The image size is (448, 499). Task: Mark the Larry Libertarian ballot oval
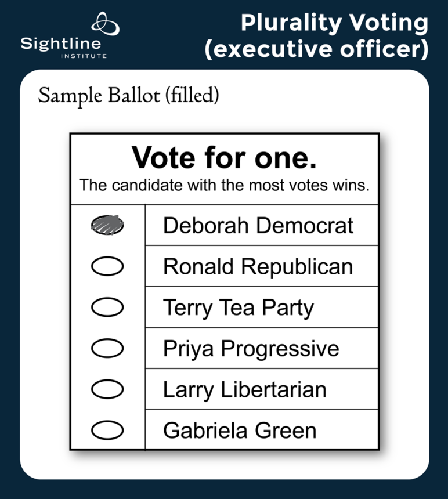[107, 389]
